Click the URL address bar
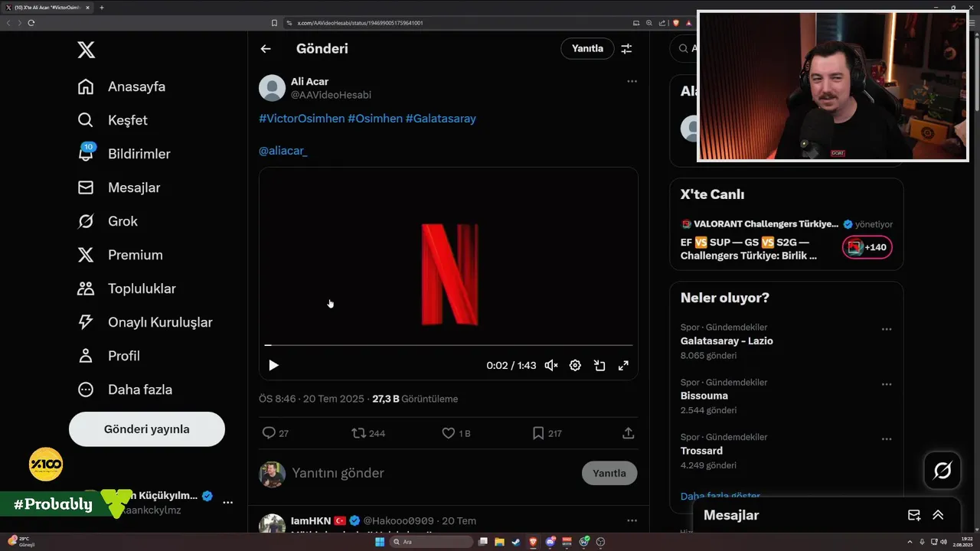 (x=459, y=23)
